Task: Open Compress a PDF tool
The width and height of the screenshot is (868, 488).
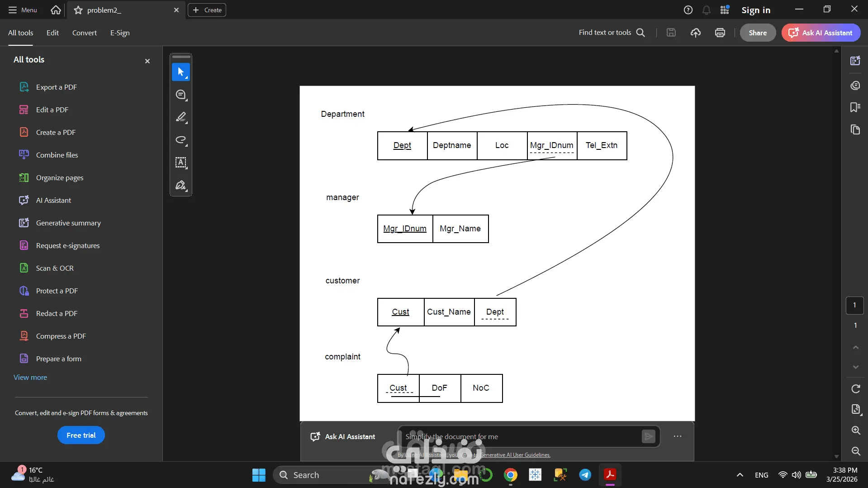Action: [x=61, y=336]
